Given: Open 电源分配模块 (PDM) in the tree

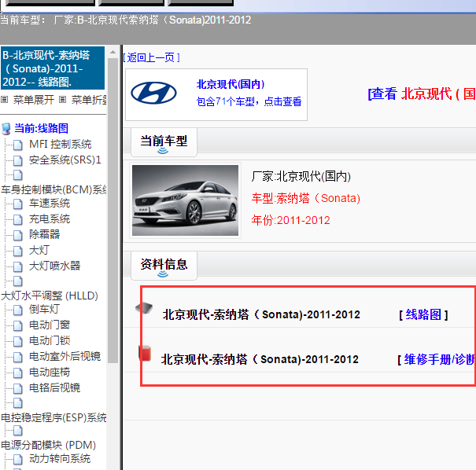Looking at the screenshot, I should pos(49,446).
